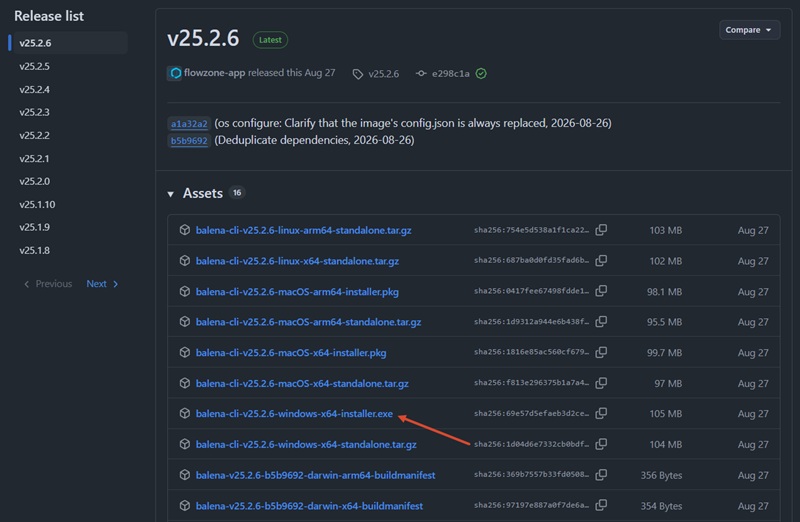Image resolution: width=800 pixels, height=522 pixels.
Task: Copy sha256 for macOS-x64-standalone.tar.gz
Action: [601, 383]
